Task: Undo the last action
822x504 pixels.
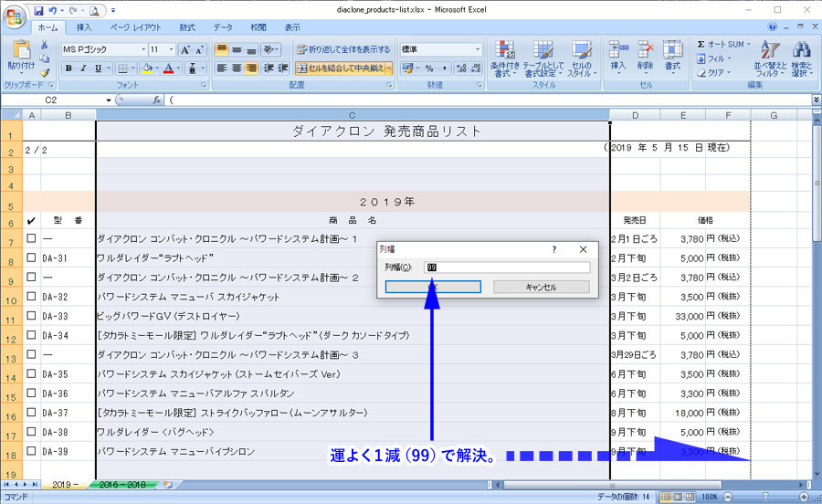Action: point(52,10)
